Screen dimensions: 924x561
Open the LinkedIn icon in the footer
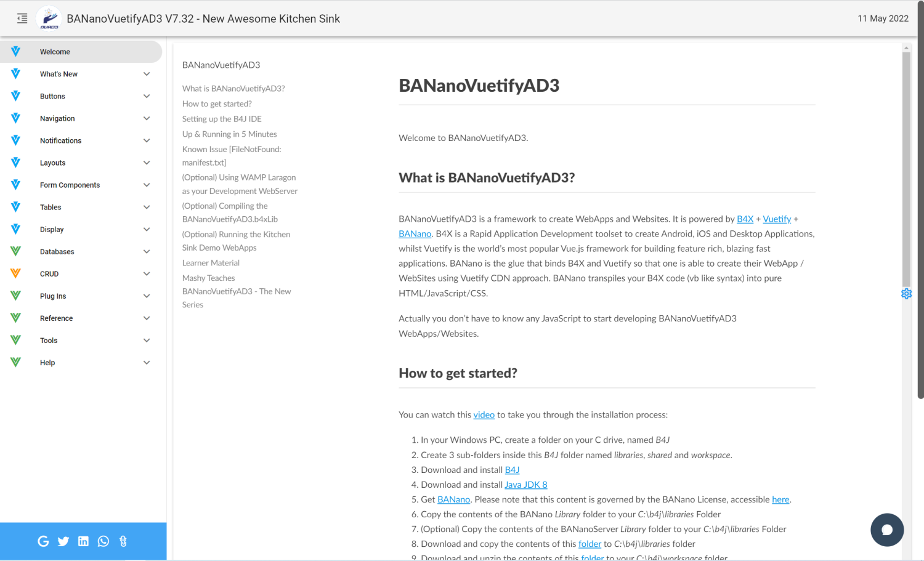[83, 541]
